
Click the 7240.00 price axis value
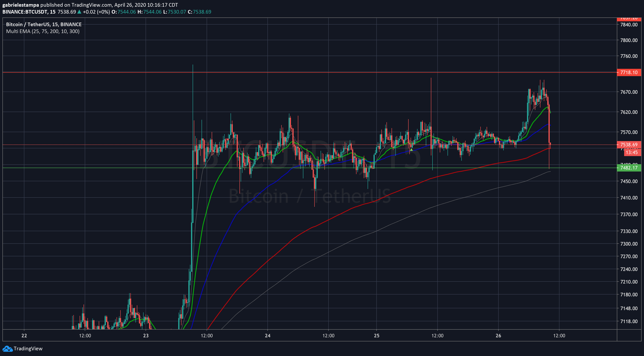click(629, 269)
